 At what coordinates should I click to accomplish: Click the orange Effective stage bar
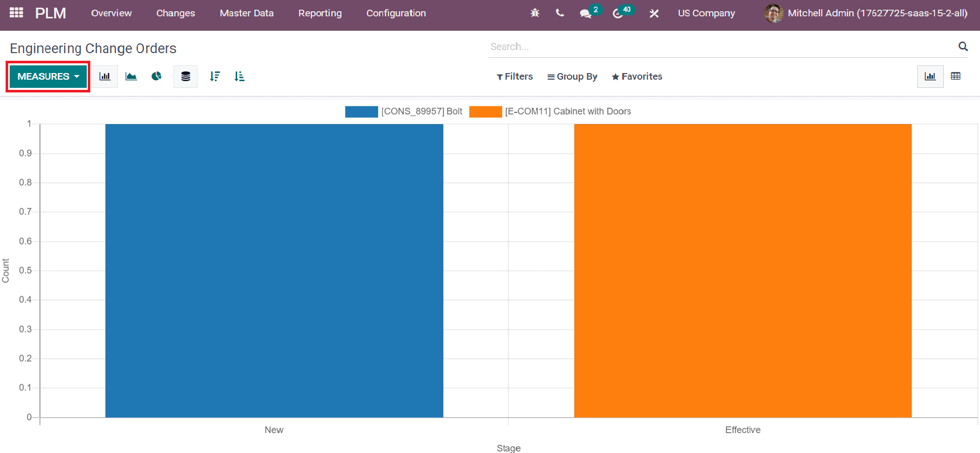pyautogui.click(x=743, y=271)
